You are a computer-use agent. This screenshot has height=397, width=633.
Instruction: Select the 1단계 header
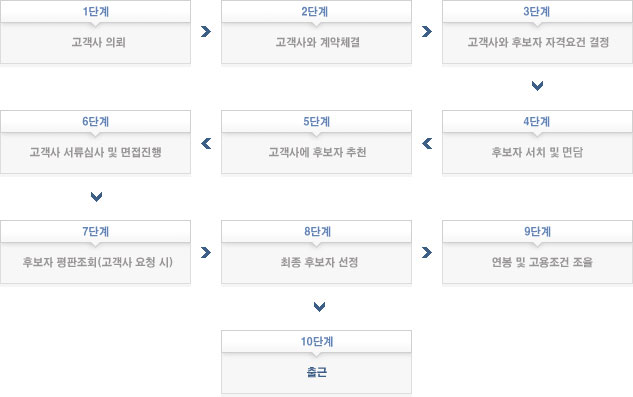click(x=96, y=11)
